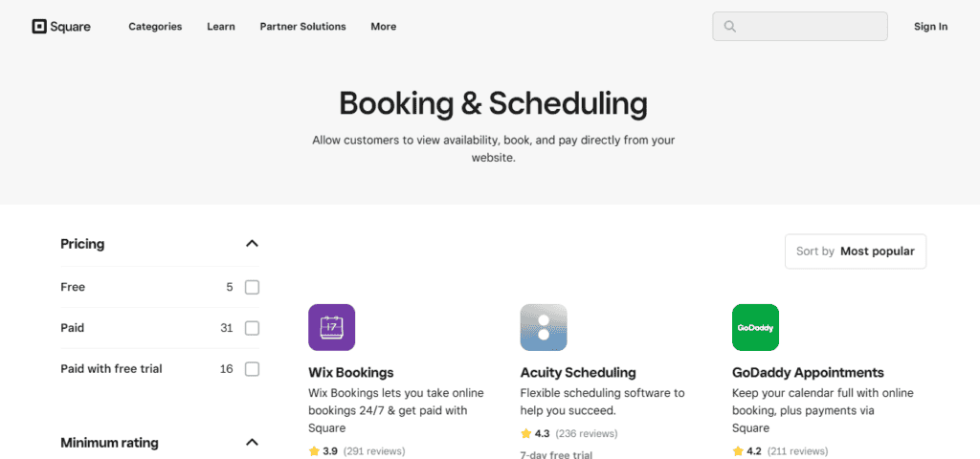Go to Partner Solutions

tap(302, 26)
